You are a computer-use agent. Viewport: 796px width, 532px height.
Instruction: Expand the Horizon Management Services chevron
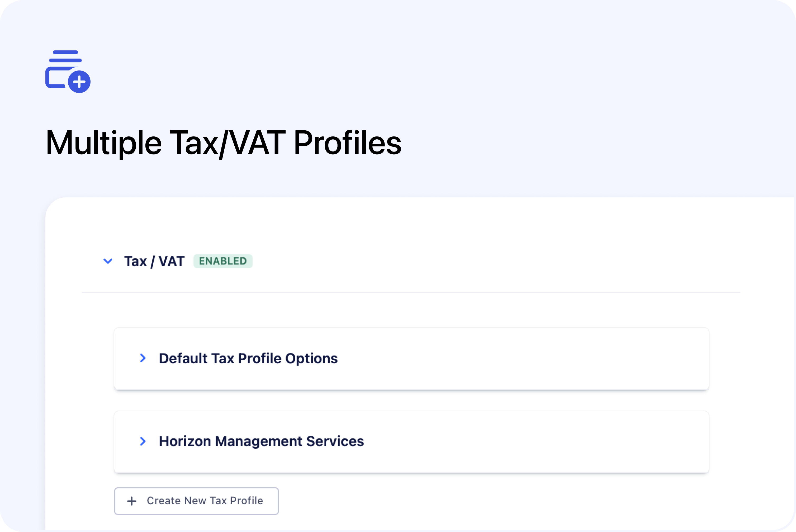pos(143,441)
